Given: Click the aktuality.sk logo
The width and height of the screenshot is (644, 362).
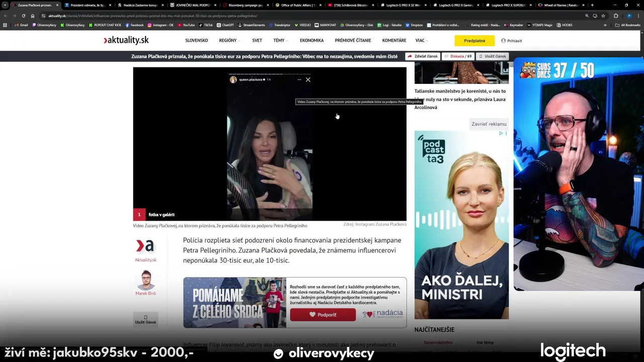Looking at the screenshot, I should click(126, 40).
